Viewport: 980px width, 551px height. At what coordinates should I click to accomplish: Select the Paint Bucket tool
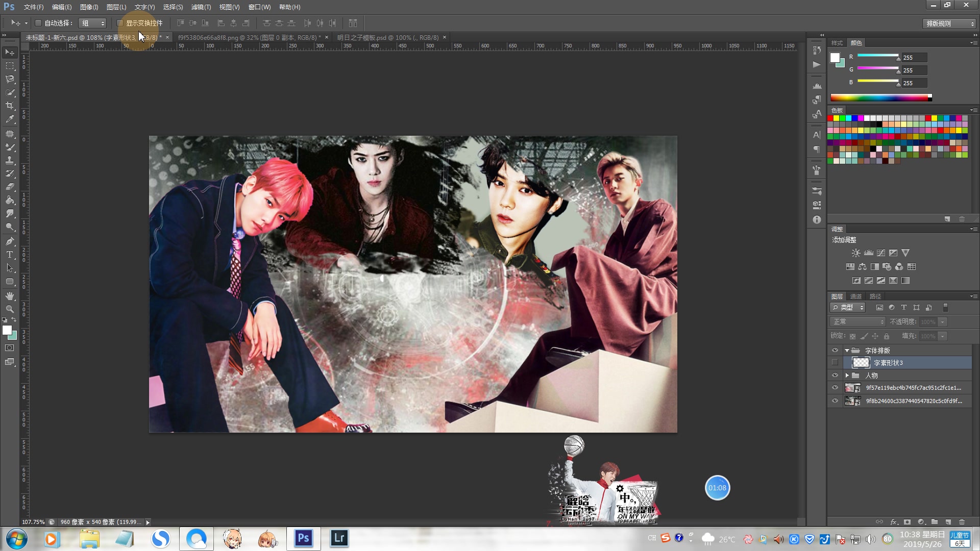(x=10, y=200)
